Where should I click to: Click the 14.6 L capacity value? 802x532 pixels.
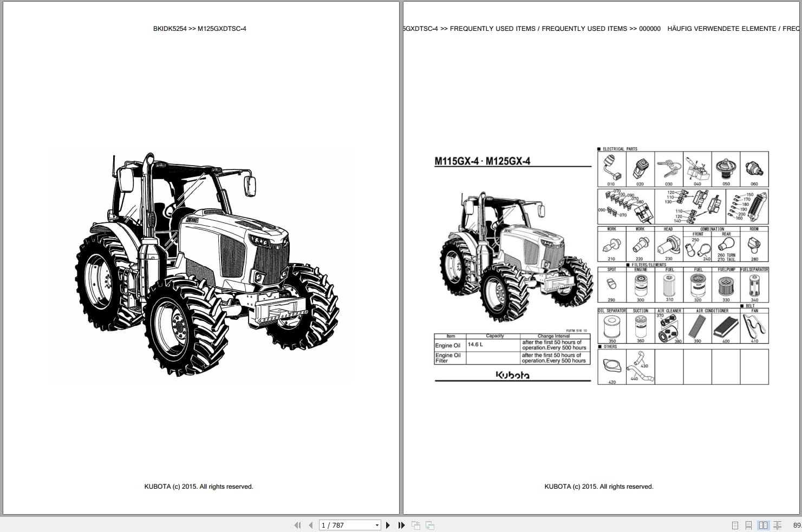(475, 344)
